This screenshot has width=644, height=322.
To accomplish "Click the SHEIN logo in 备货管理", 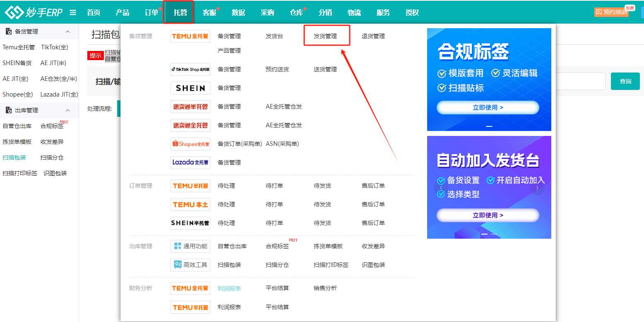I will pos(190,88).
